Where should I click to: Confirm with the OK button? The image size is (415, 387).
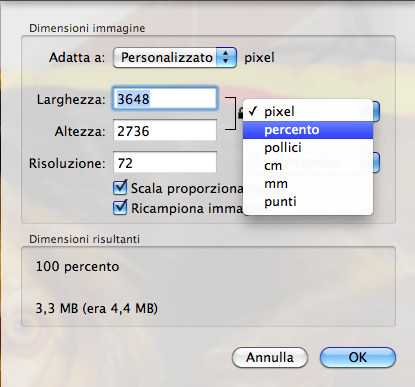pos(358,358)
